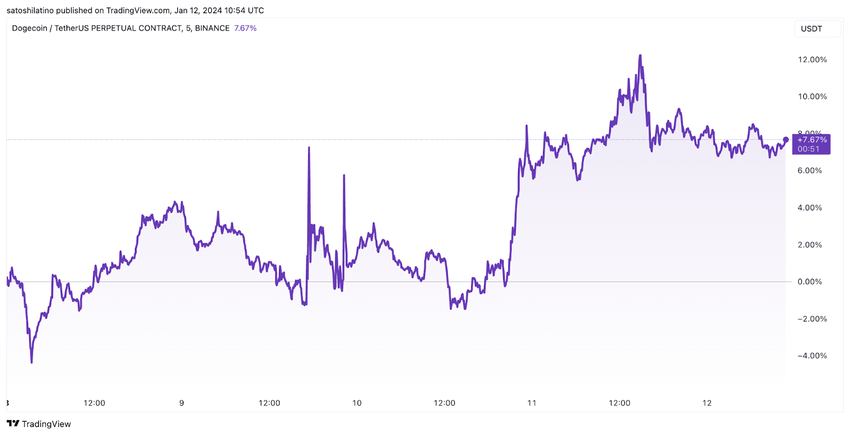Open the USDT currency selector

click(811, 28)
